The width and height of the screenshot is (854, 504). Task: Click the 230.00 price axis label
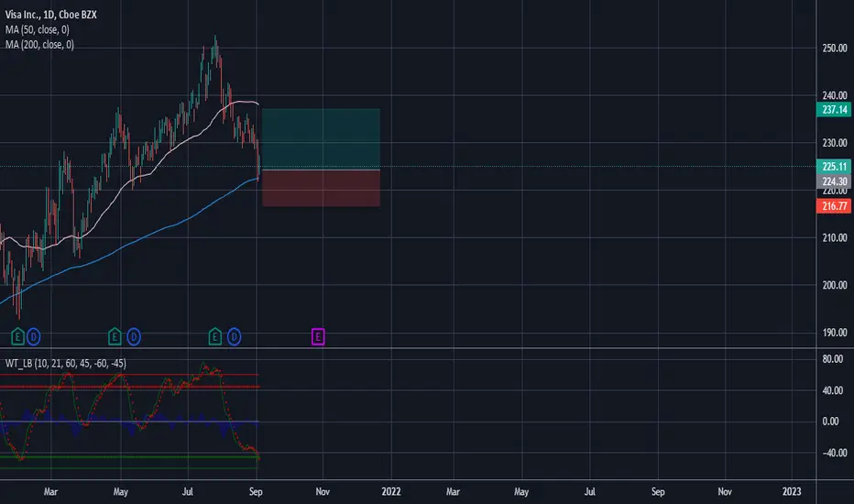pos(835,143)
